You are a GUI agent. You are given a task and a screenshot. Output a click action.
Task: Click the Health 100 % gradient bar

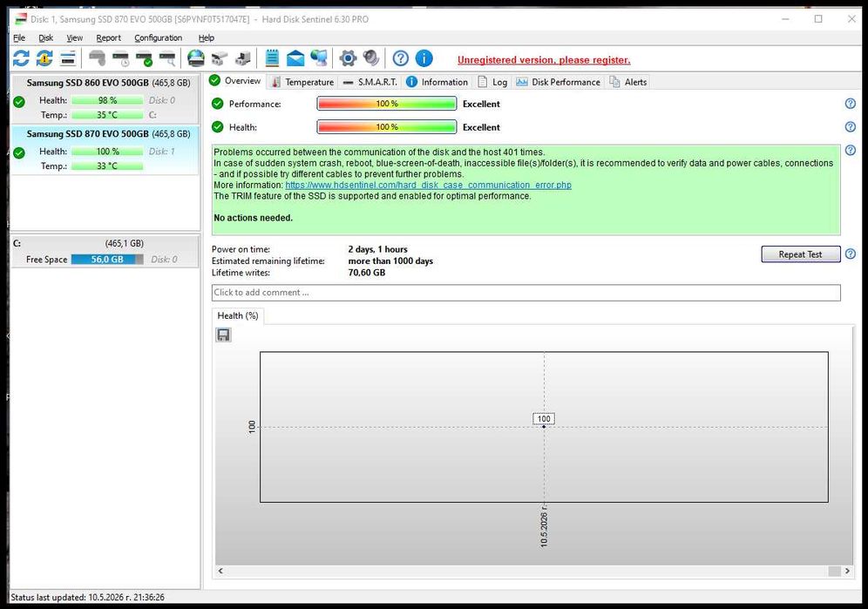[387, 127]
